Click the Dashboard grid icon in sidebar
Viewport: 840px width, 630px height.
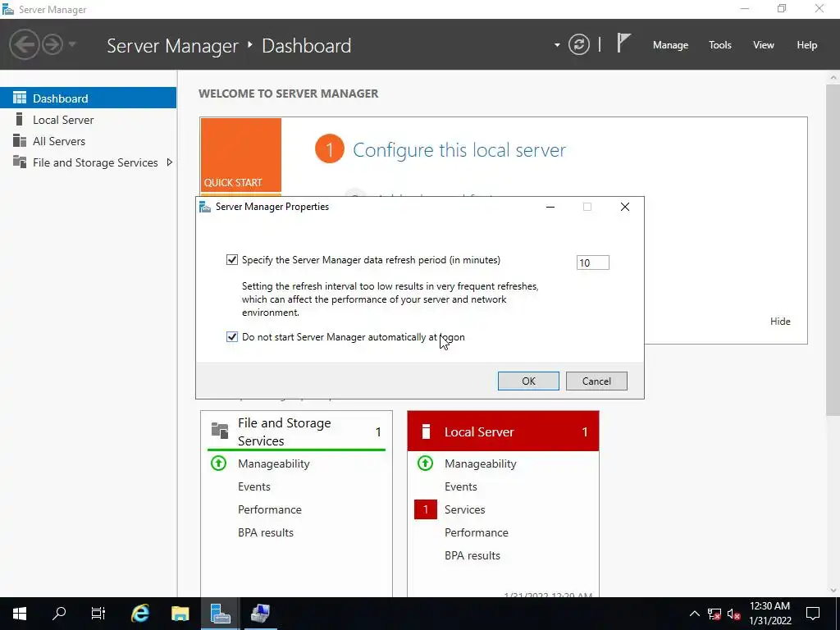[20, 98]
